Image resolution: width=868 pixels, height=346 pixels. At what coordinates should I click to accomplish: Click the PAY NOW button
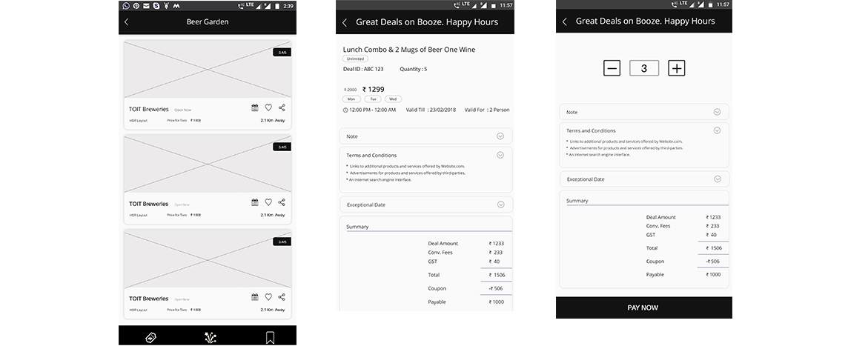[643, 307]
